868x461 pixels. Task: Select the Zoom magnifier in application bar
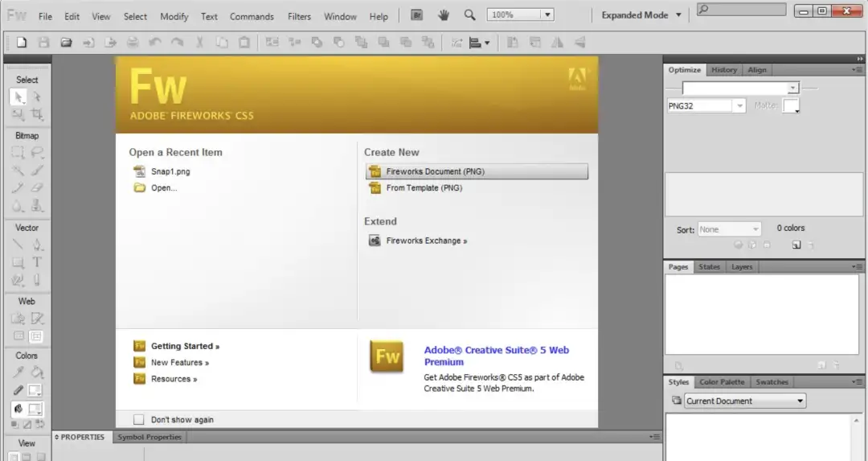pos(469,15)
